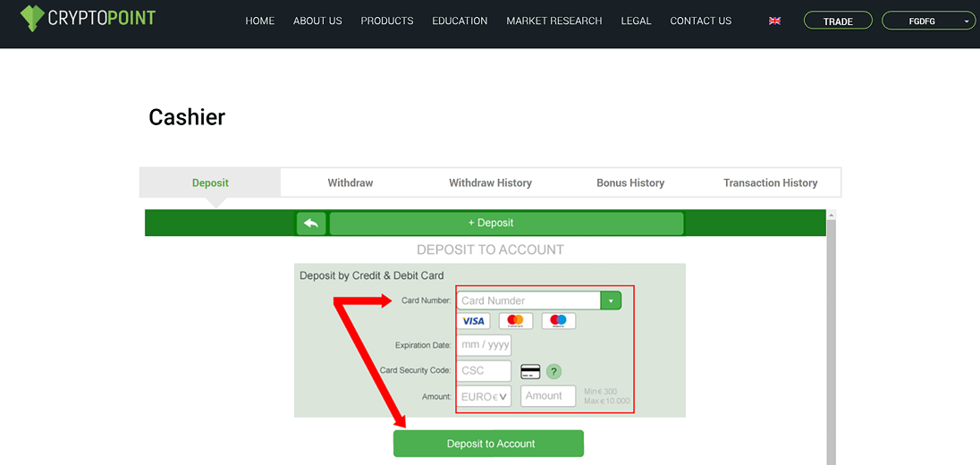The image size is (980, 465).
Task: Click the credit card CSC image icon
Action: (x=530, y=371)
